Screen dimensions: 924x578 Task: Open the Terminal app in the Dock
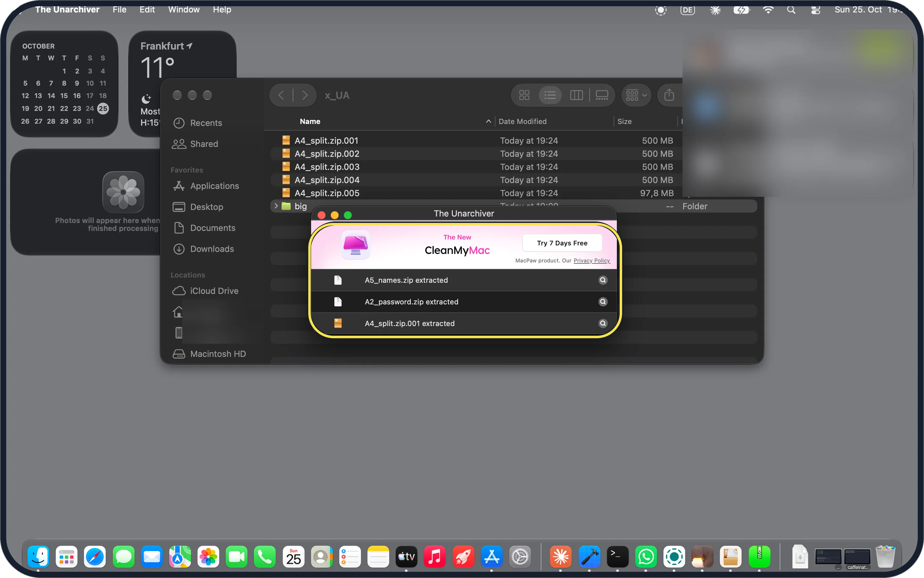coord(617,557)
